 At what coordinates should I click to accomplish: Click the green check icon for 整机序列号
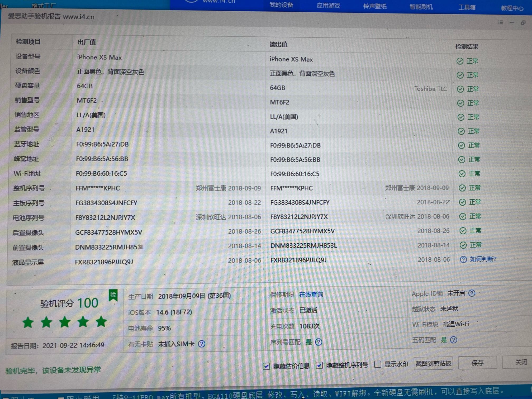point(462,188)
